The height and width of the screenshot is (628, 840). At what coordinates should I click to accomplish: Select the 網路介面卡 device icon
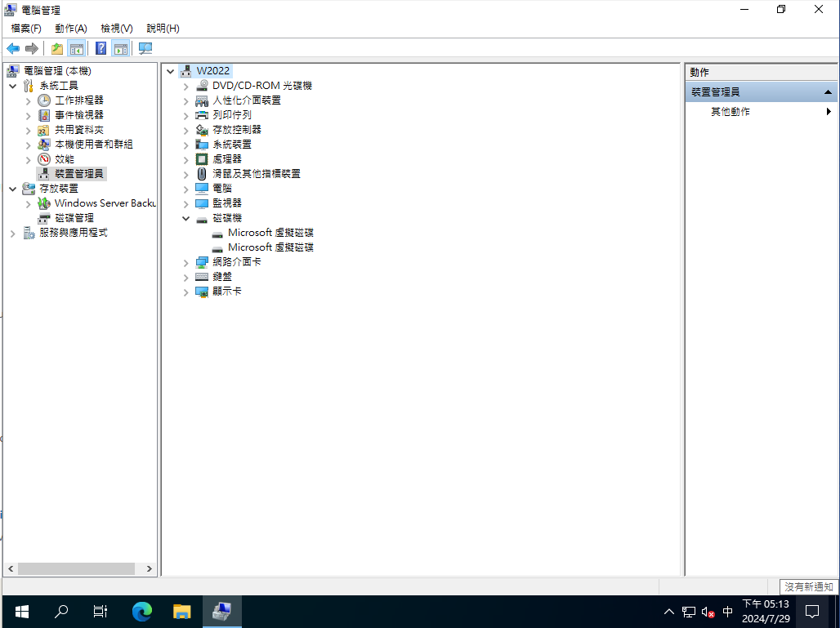202,262
